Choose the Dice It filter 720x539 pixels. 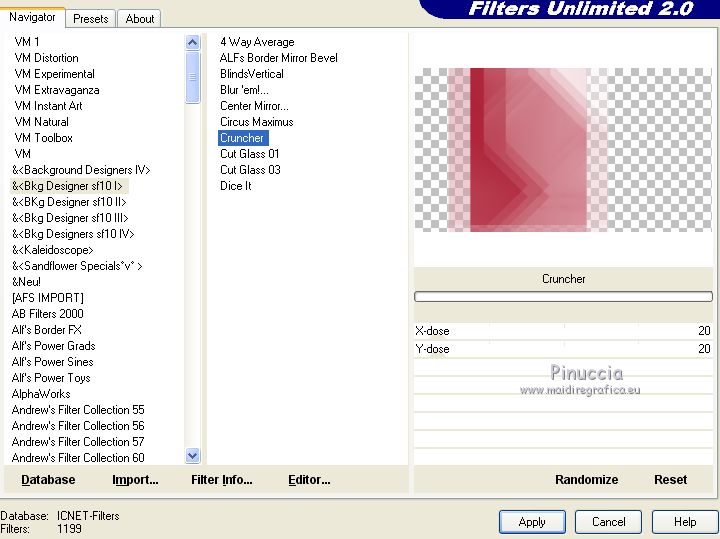[x=236, y=186]
